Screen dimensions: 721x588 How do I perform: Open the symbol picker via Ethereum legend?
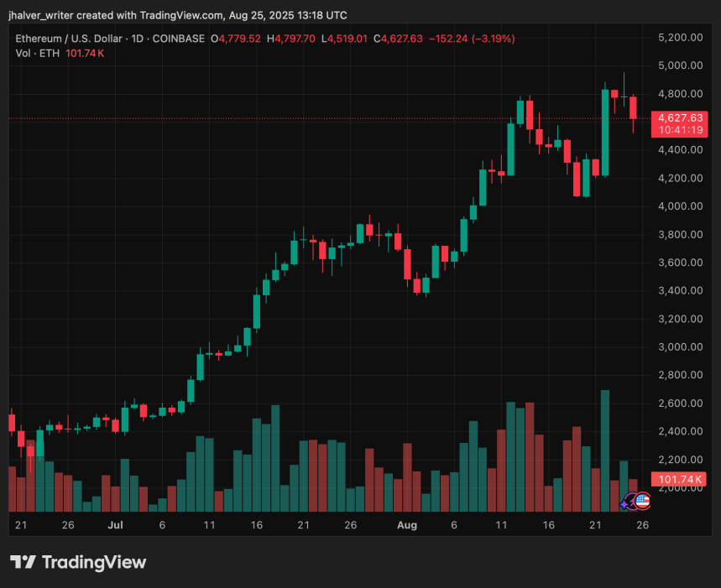(x=67, y=39)
